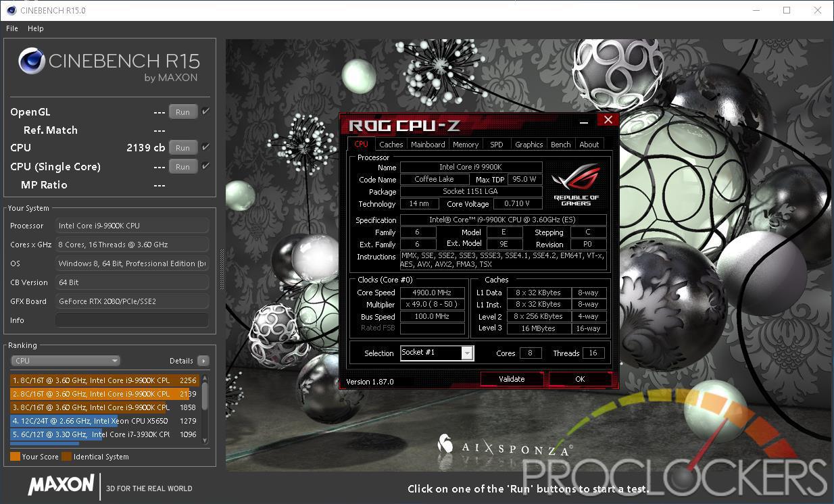
Task: Toggle the CPU test checkbox
Action: [206, 147]
